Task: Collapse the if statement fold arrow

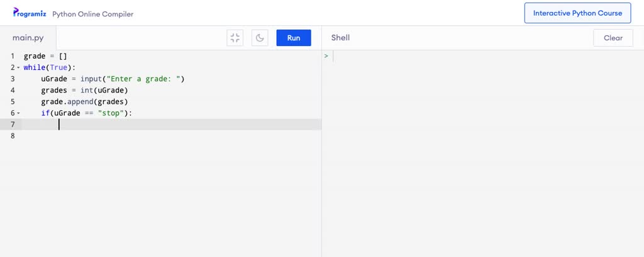Action: click(x=18, y=113)
